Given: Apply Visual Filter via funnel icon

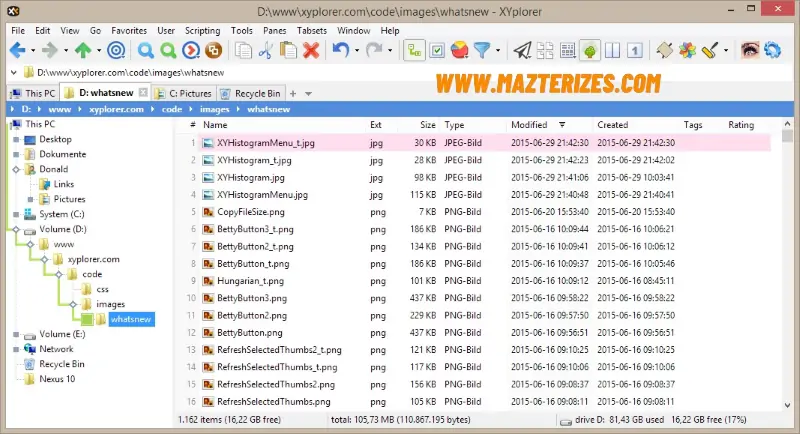Looking at the screenshot, I should pyautogui.click(x=482, y=50).
